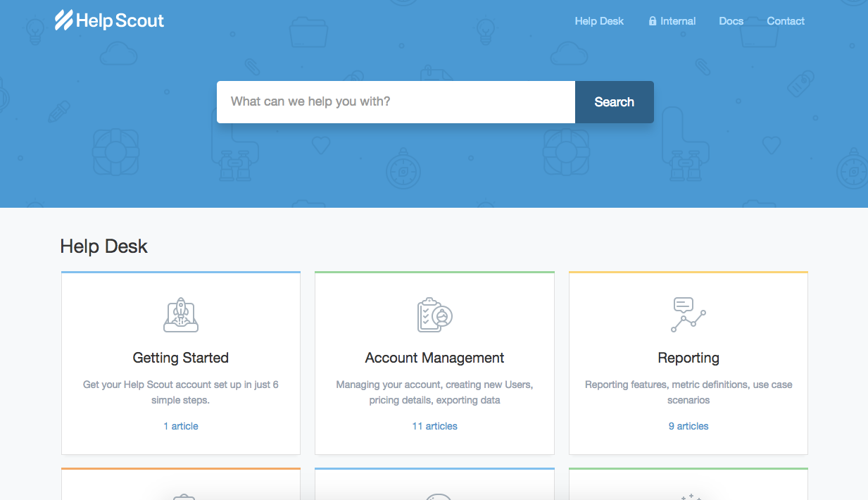Click the "1 article" link
Image resolution: width=868 pixels, height=500 pixels.
click(x=181, y=426)
